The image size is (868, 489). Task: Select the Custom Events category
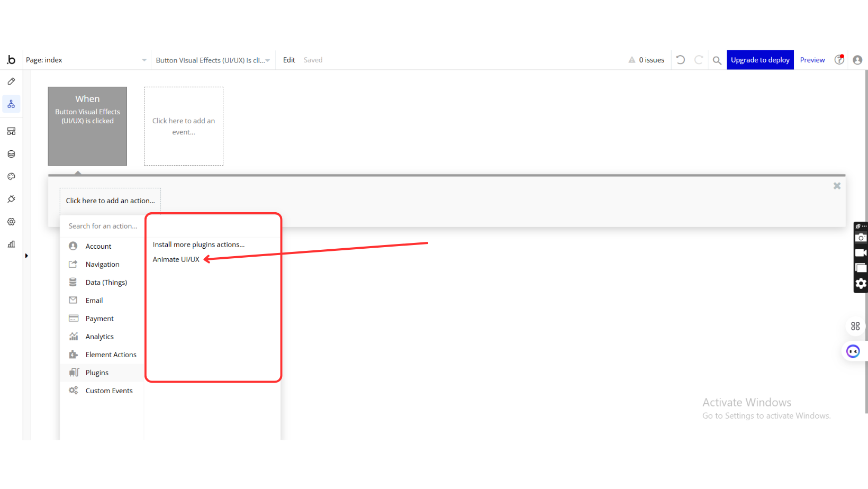(102, 391)
